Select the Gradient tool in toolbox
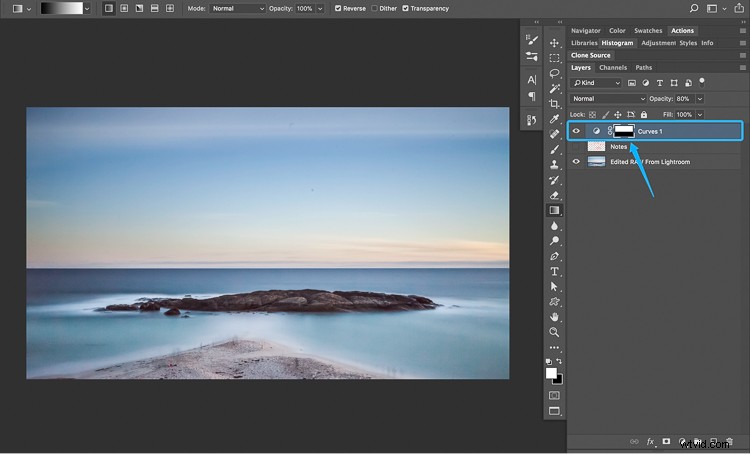Screen dimensions: 750x454 point(554,210)
